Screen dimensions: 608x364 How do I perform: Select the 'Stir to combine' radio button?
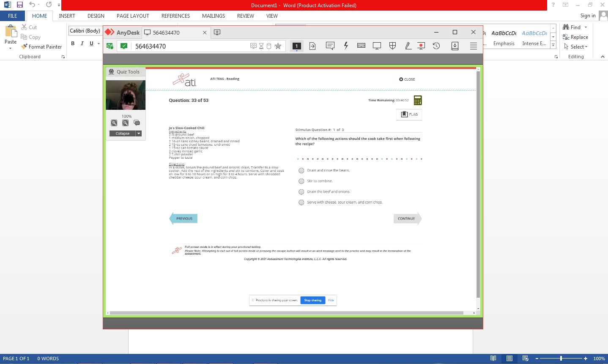coord(301,181)
